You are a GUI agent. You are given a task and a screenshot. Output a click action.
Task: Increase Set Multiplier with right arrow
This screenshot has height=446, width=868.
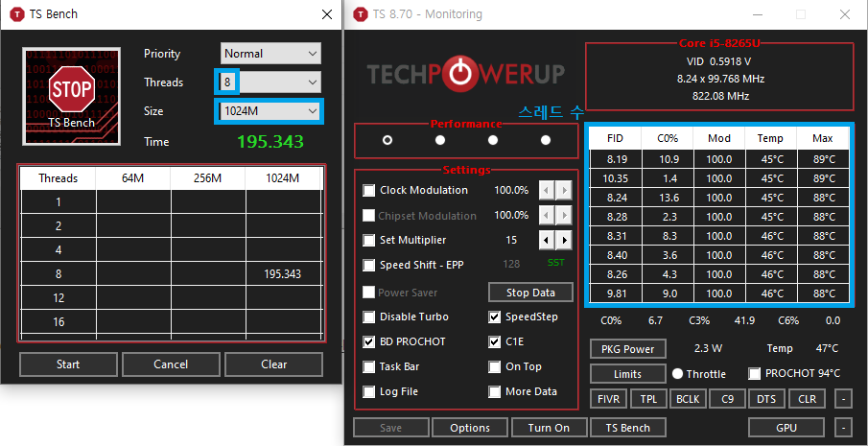click(564, 240)
